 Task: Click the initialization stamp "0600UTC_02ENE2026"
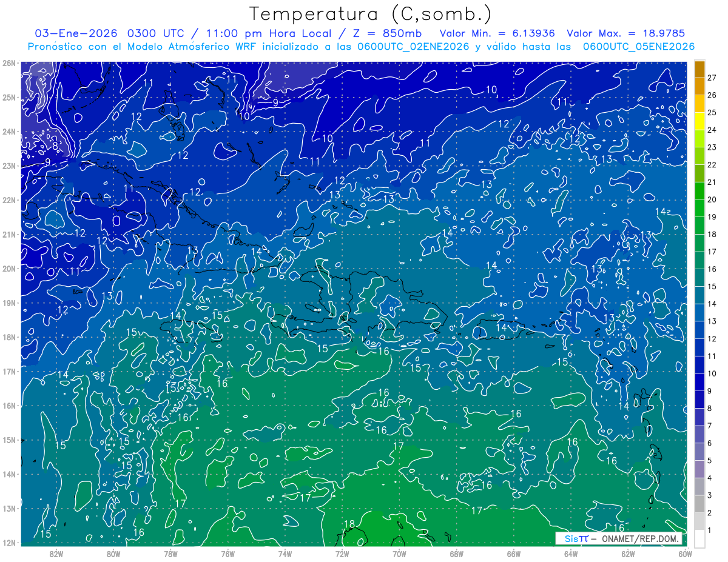click(x=413, y=47)
